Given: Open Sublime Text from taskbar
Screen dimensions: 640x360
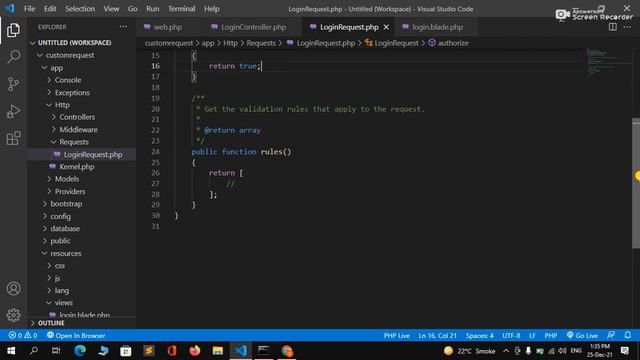Looking at the screenshot, I should coord(149,351).
